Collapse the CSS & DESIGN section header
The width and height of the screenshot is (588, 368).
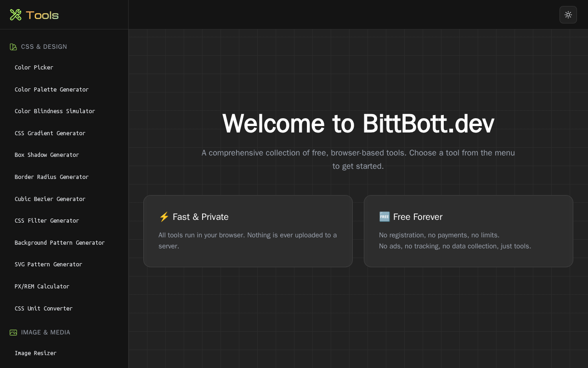tap(44, 47)
